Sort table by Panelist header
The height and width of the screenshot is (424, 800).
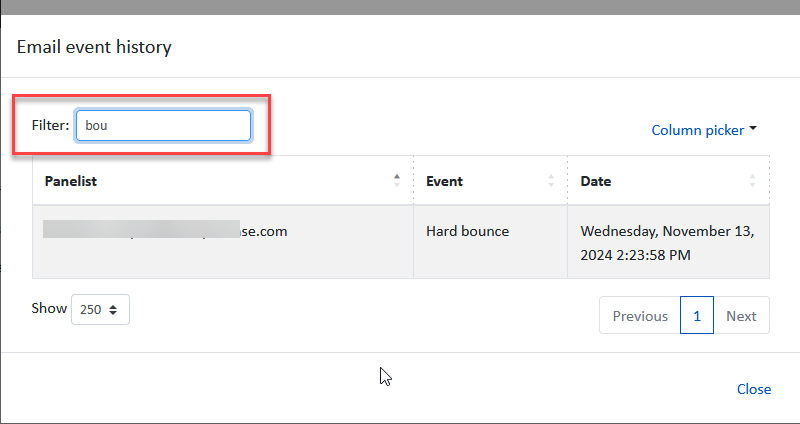tap(71, 182)
